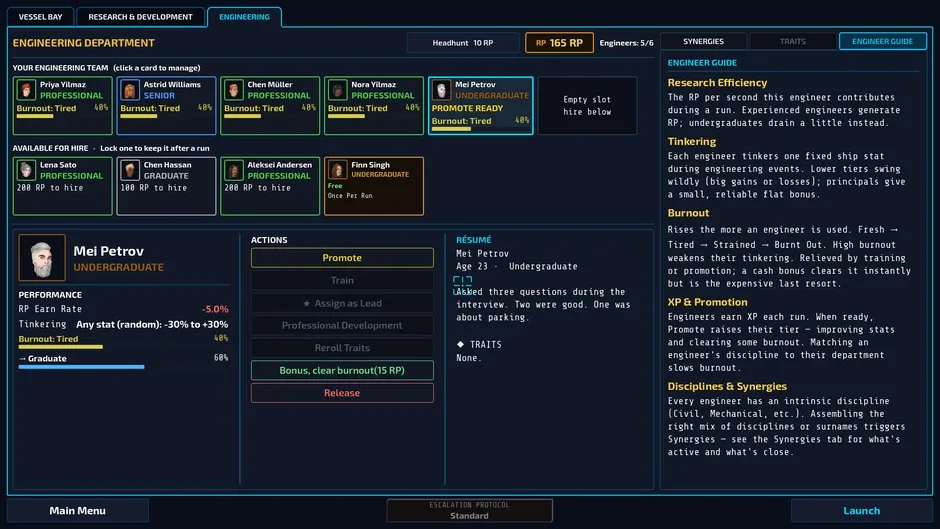Click Escalation Protocol Standard selector

tap(469, 510)
